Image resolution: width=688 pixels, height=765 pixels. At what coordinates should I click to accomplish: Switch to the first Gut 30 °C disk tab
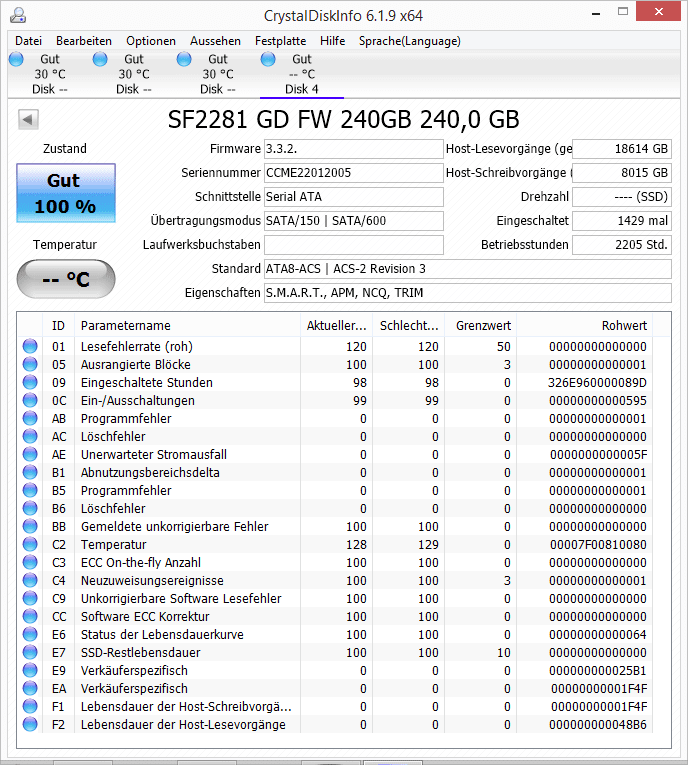coord(50,74)
